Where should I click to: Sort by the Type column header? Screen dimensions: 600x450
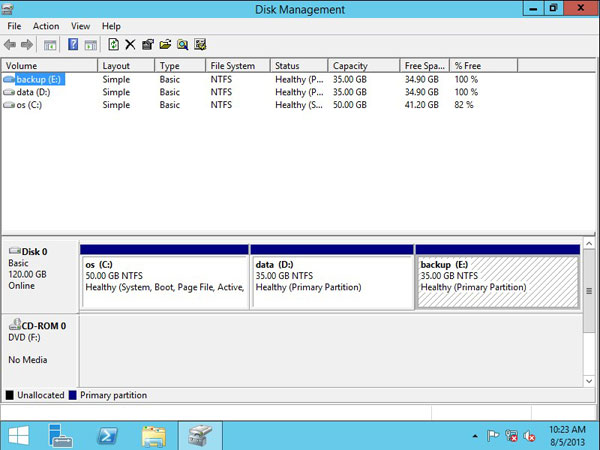(x=180, y=66)
